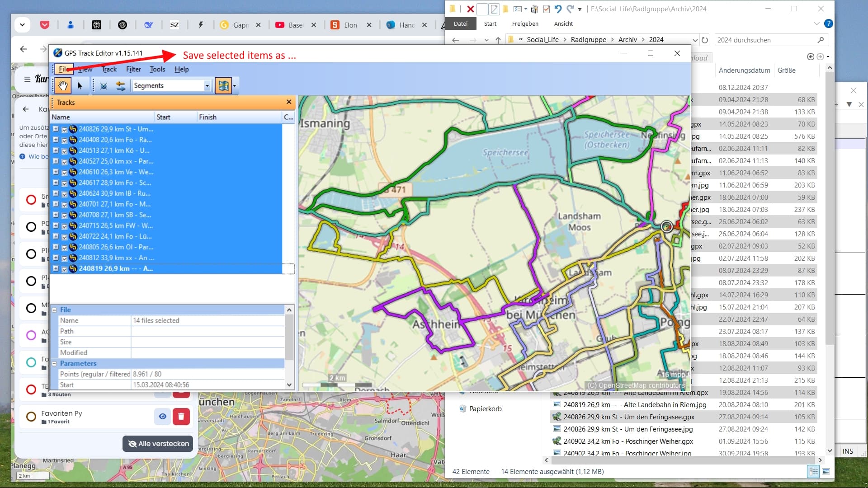Viewport: 868px width, 488px height.
Task: Uncheck the 240617 28,9 km Fo track checkbox
Action: tap(64, 183)
